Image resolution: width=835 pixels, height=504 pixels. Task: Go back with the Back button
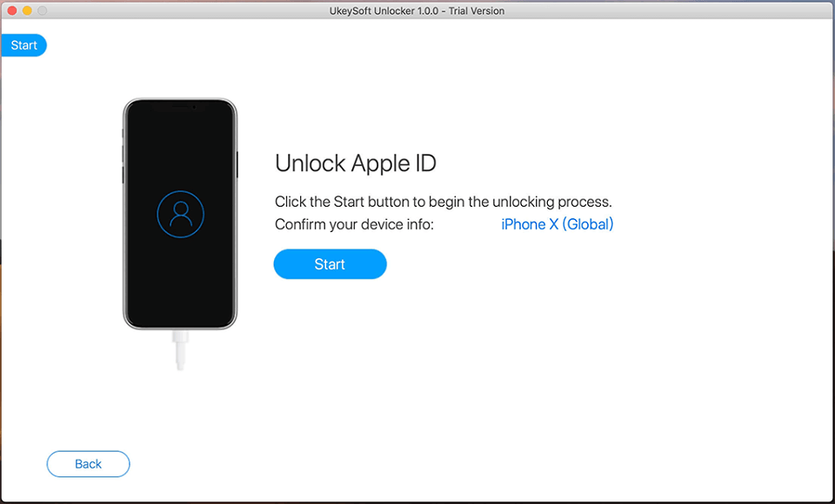point(89,464)
